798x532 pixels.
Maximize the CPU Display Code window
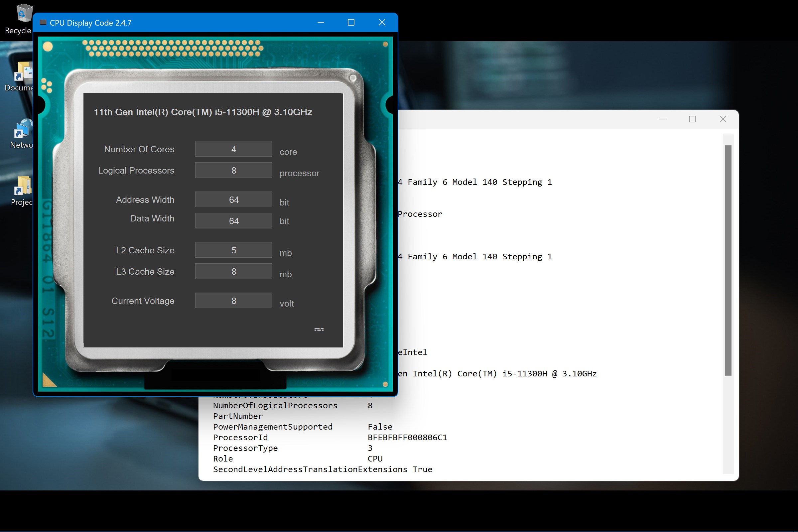pos(351,23)
